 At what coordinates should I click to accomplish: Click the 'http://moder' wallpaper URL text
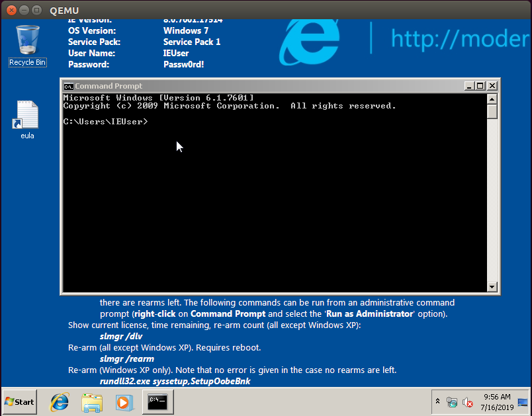coord(461,38)
